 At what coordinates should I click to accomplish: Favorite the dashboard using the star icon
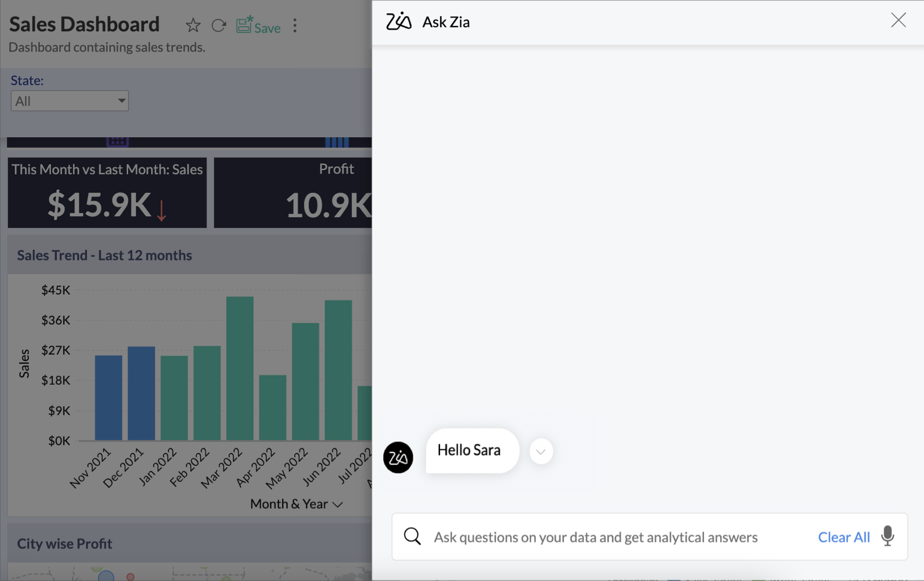tap(193, 25)
